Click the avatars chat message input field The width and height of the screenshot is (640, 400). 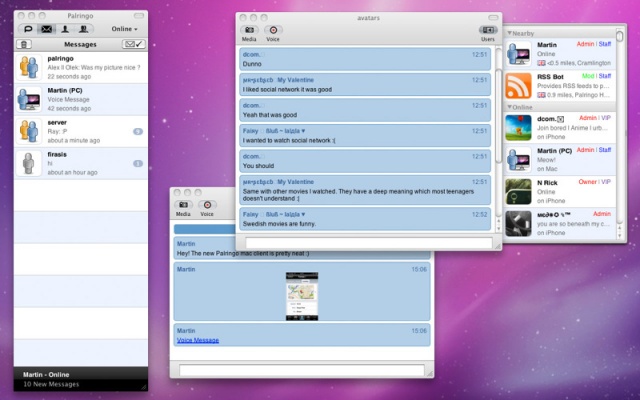(x=368, y=242)
